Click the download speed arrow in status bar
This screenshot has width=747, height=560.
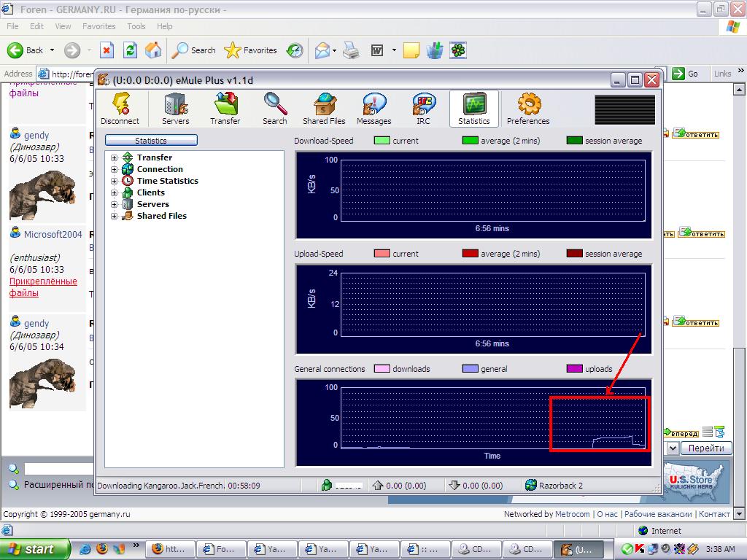point(454,485)
